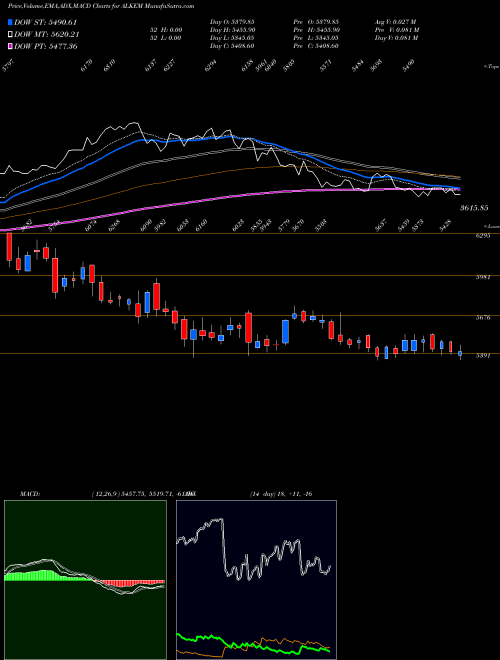Click the 5676 price level label
Image resolution: width=500 pixels, height=660 pixels.
[483, 318]
